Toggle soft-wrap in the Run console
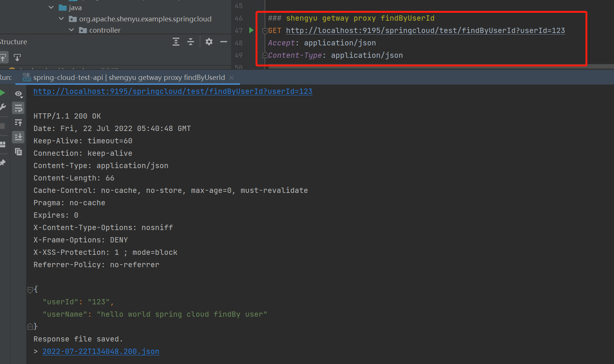 pyautogui.click(x=18, y=108)
